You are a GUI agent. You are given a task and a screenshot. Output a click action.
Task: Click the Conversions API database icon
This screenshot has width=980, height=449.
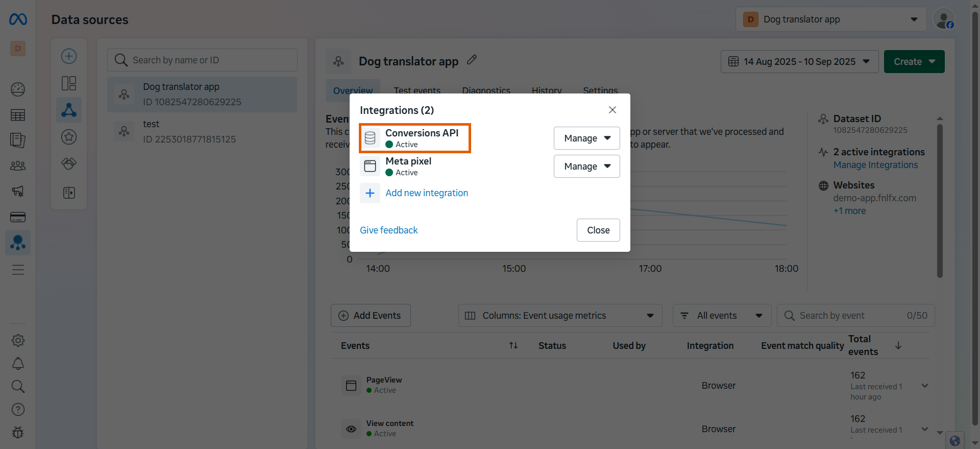point(370,138)
